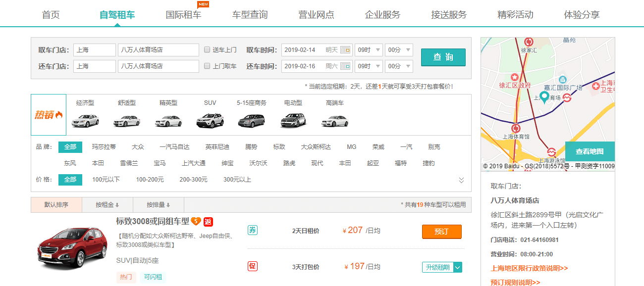Filter by brand 雪佛兰
The width and height of the screenshot is (644, 286).
coord(129,163)
